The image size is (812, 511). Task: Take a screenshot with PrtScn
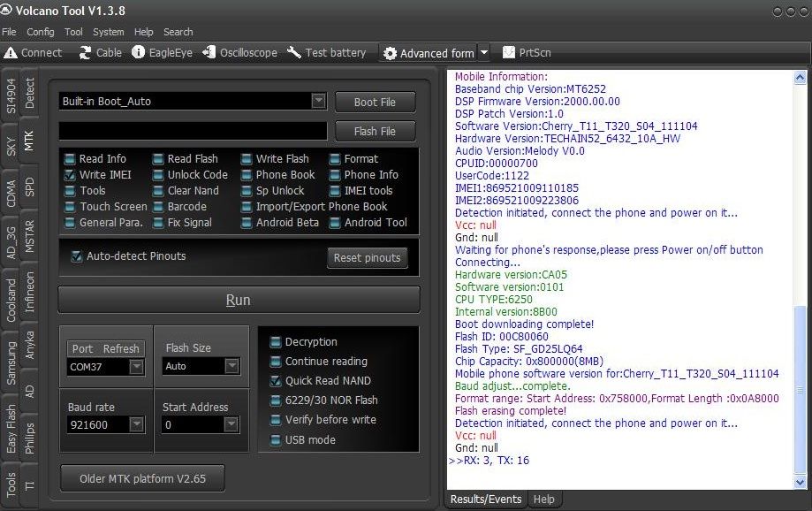509,53
